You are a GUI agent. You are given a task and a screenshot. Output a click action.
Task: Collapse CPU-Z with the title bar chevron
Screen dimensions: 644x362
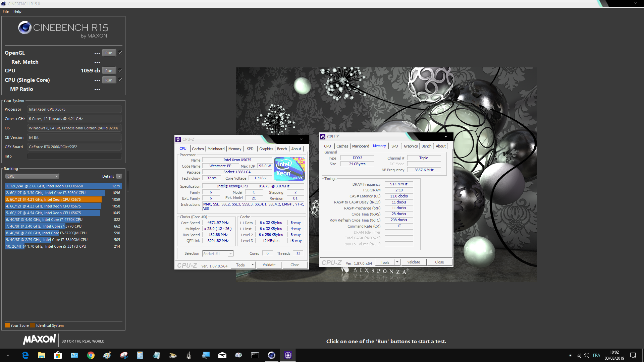301,139
